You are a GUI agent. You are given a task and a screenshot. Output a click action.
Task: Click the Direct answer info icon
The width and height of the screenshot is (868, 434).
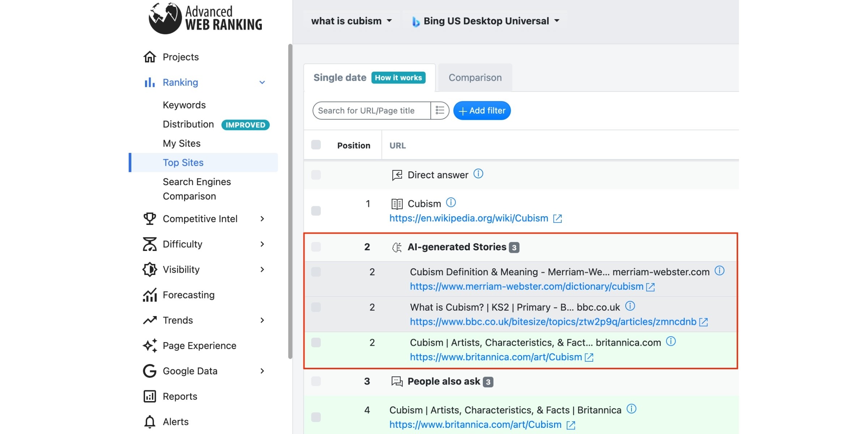click(x=478, y=174)
